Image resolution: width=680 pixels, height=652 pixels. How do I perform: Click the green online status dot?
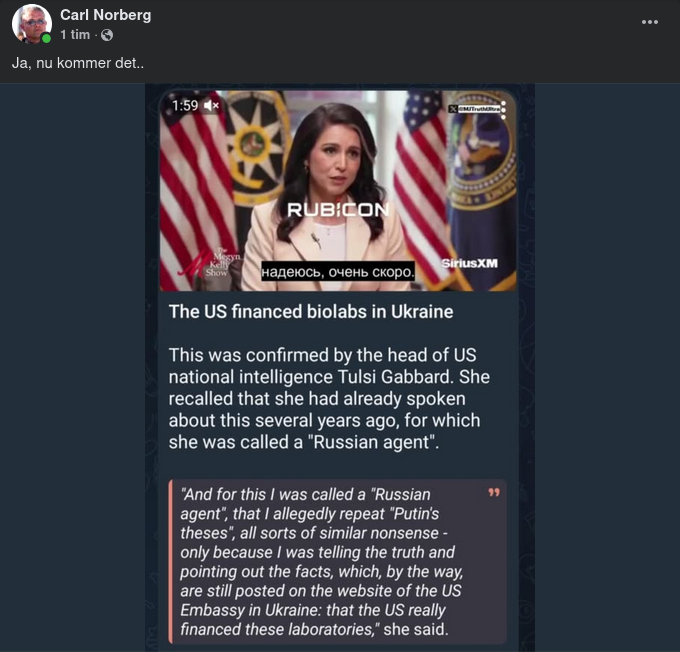(x=46, y=38)
